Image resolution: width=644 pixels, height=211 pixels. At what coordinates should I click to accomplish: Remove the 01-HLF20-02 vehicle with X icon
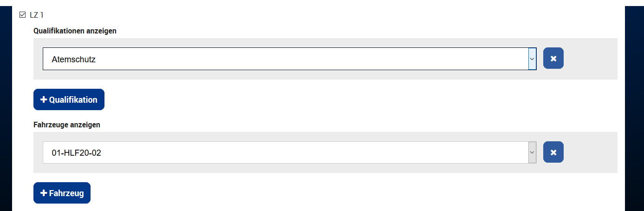[553, 152]
